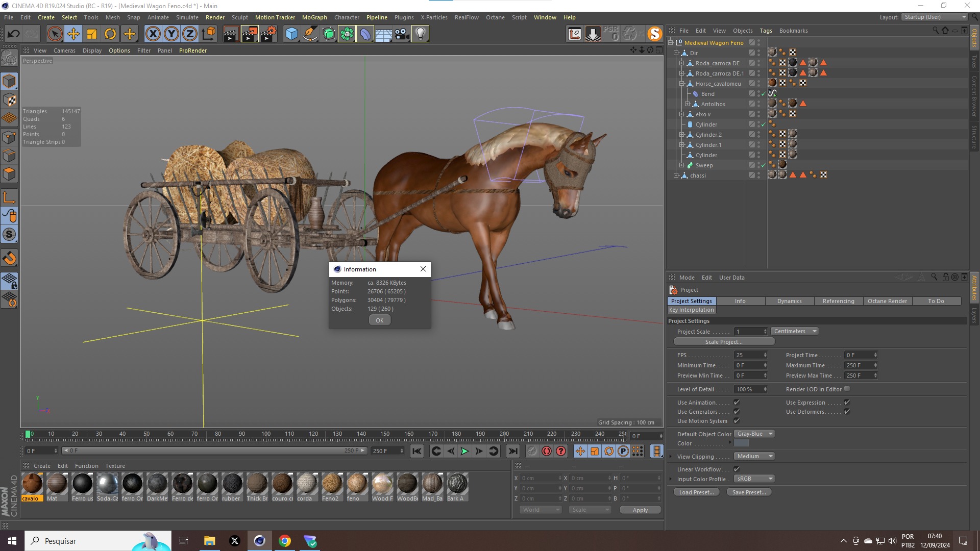
Task: Switch to Texture mode icon
Action: click(9, 100)
